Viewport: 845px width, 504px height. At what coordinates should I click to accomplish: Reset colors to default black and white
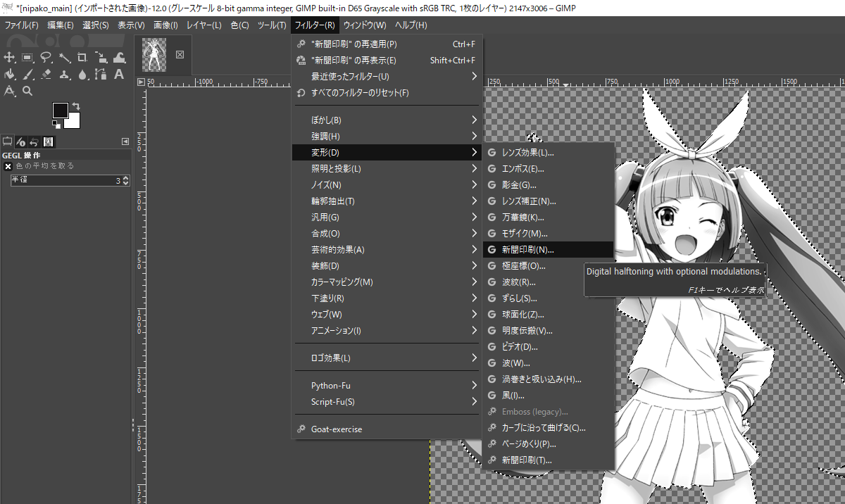56,125
